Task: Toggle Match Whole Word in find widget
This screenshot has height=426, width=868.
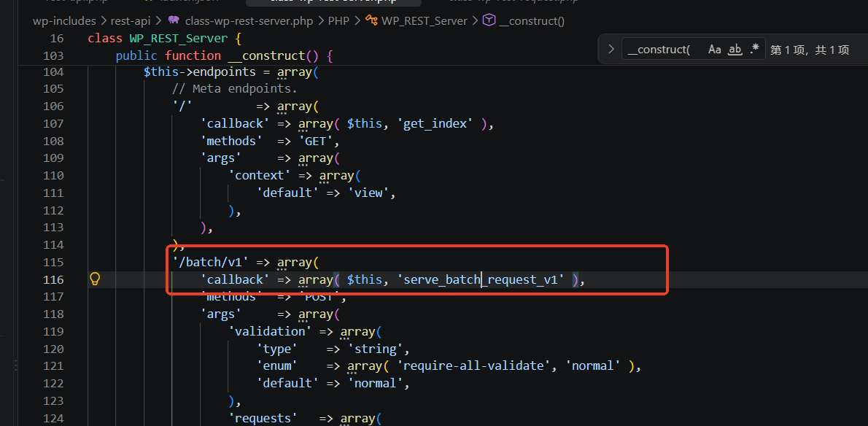Action: coord(735,50)
